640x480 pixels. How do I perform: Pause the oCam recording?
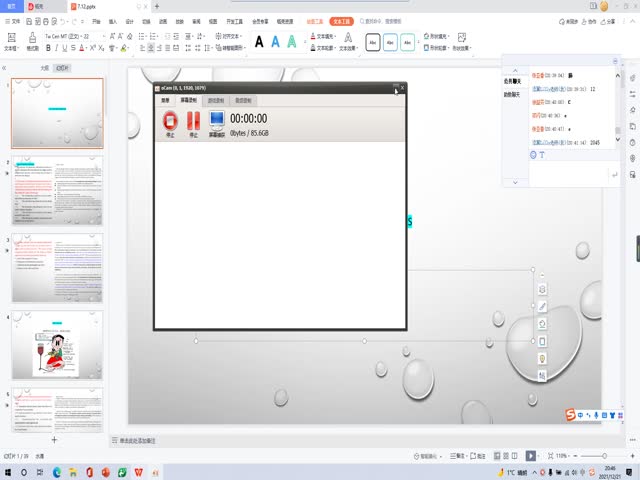click(193, 122)
